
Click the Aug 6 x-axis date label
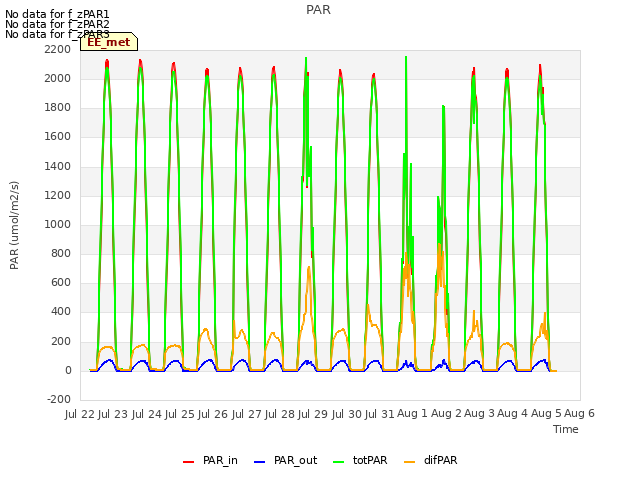[579, 413]
